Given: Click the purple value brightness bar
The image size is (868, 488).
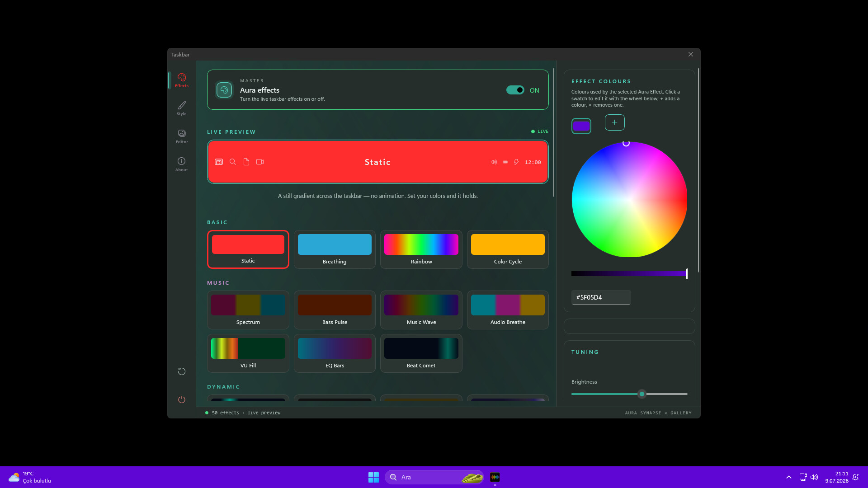Looking at the screenshot, I should (x=629, y=273).
